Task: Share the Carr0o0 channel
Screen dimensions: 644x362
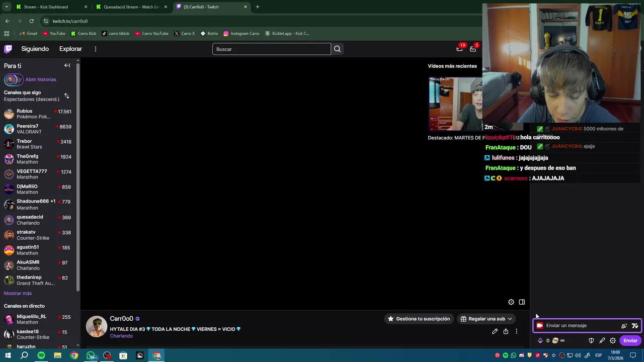Action: click(x=506, y=331)
